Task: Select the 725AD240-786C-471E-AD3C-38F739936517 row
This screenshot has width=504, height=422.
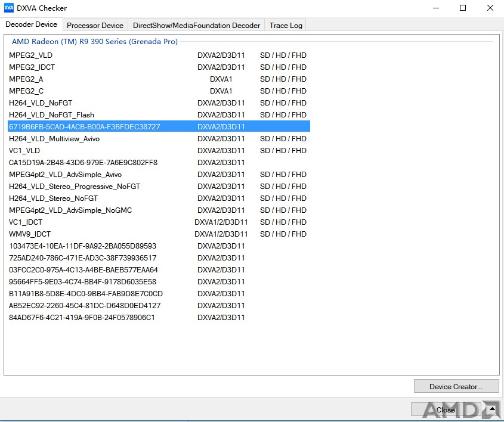Action: coord(159,258)
